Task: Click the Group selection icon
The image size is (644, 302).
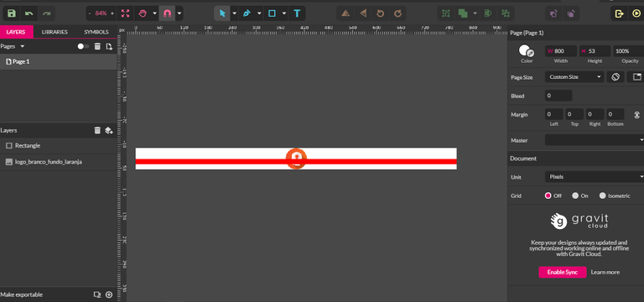Action: point(445,13)
